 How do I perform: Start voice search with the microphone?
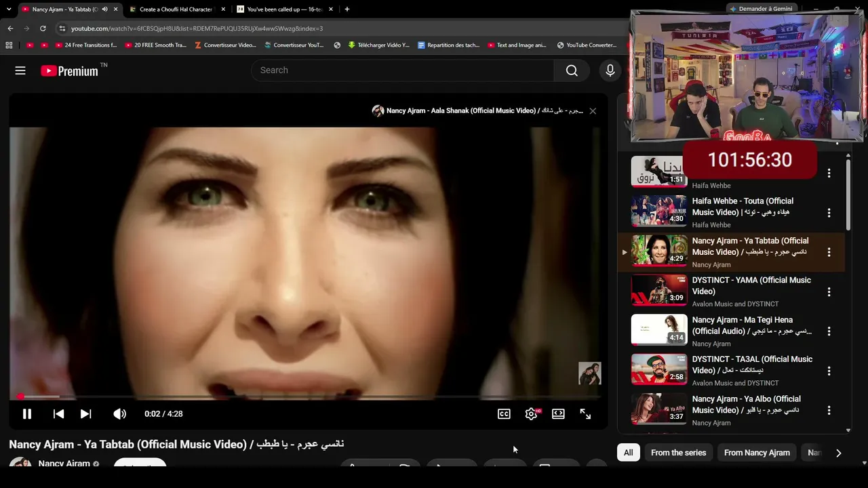(610, 70)
